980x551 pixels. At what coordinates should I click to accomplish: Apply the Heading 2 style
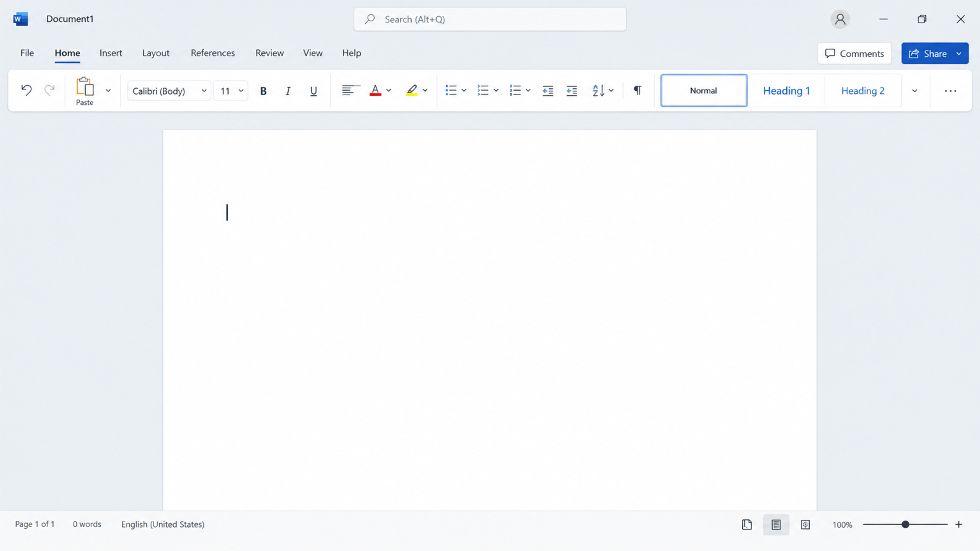coord(863,91)
